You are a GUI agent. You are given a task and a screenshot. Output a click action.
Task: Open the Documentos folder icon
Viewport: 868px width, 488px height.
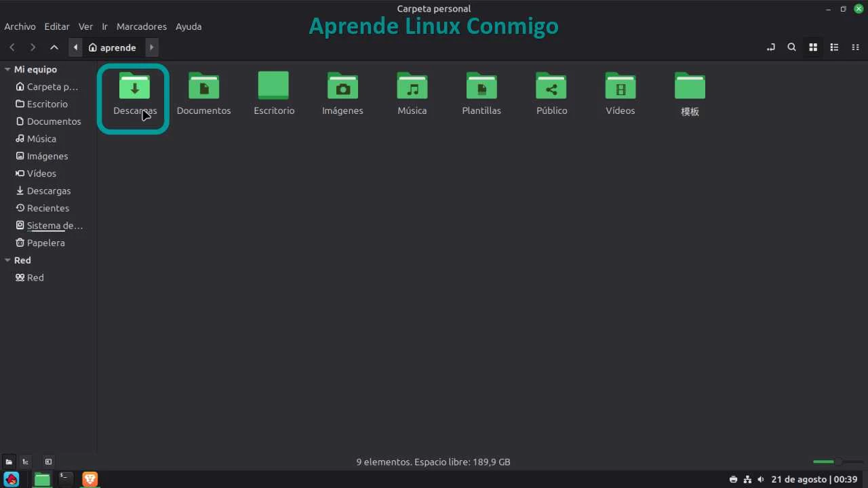click(204, 85)
